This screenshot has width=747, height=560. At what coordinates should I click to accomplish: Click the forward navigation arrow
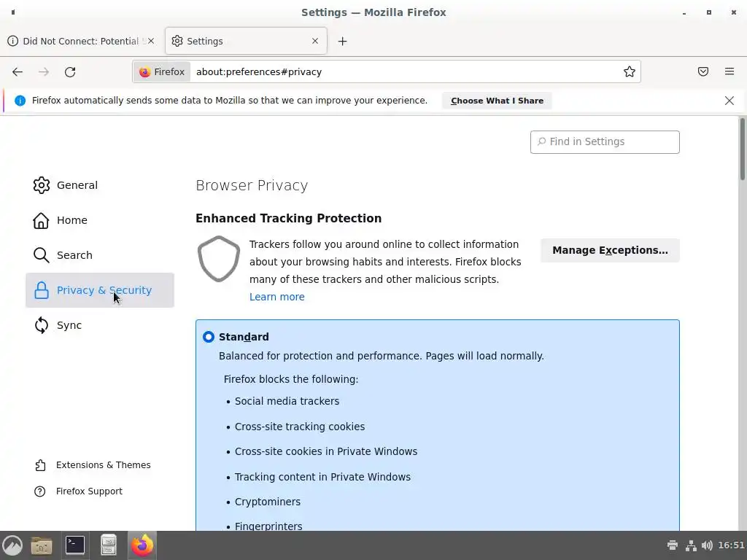[x=44, y=72]
